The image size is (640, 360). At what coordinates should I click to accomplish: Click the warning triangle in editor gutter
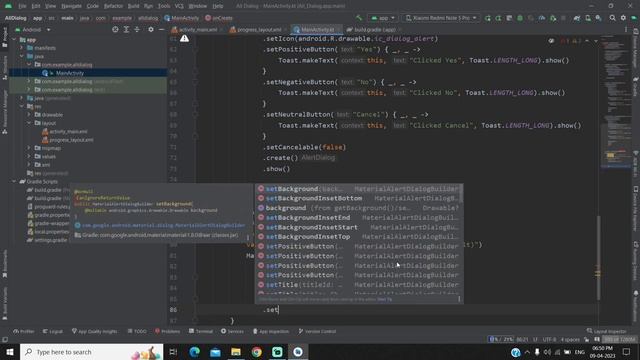pos(184,38)
